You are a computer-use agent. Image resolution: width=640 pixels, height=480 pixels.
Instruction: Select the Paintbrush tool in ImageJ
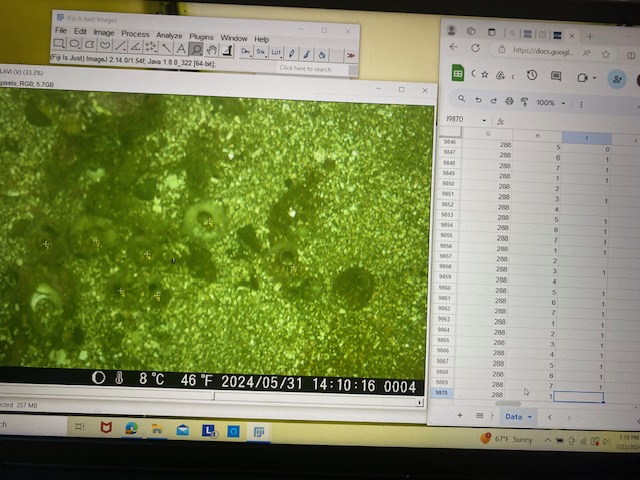coord(307,54)
